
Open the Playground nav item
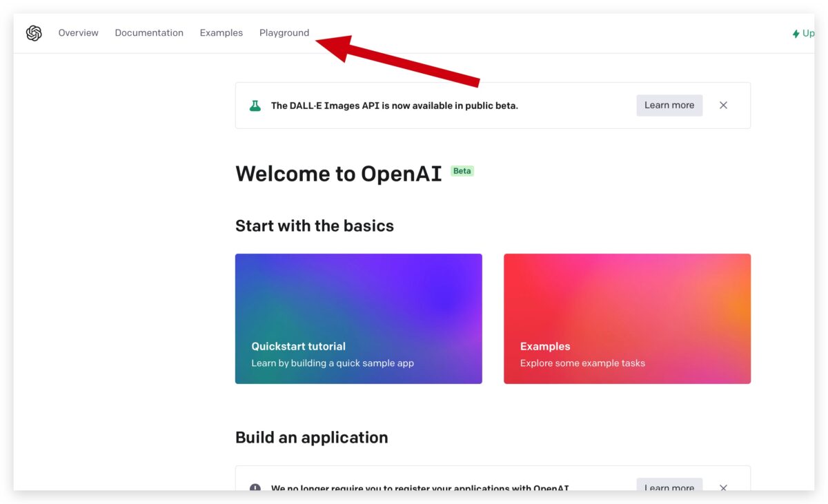(x=284, y=33)
